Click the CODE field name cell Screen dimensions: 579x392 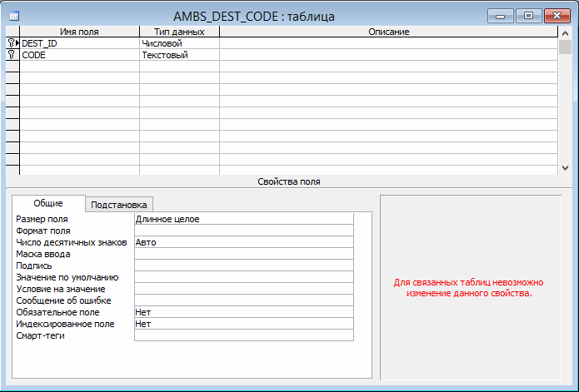coord(79,55)
